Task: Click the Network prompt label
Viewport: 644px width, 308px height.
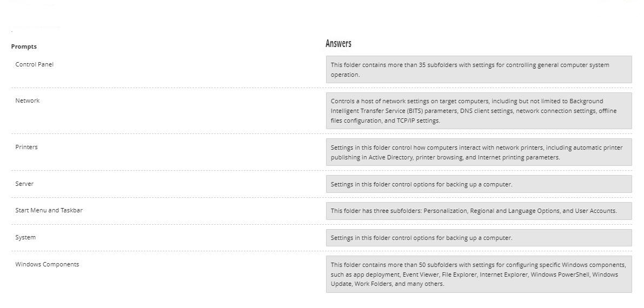Action: tap(28, 101)
